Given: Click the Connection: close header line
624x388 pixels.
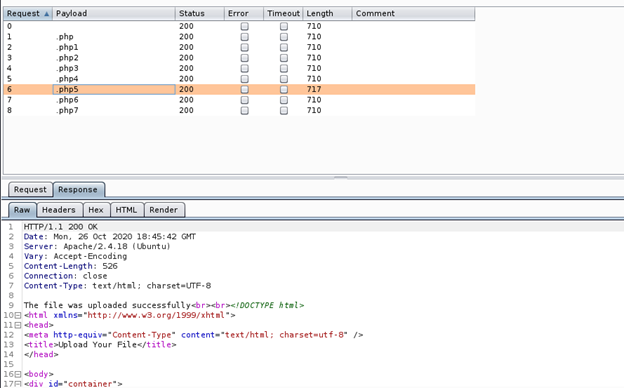Looking at the screenshot, I should [x=66, y=276].
